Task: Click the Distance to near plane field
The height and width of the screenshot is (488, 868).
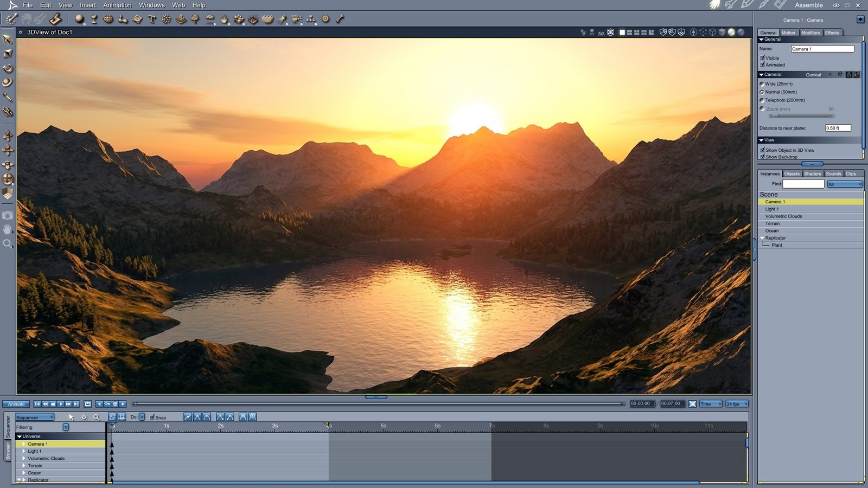Action: pyautogui.click(x=838, y=128)
